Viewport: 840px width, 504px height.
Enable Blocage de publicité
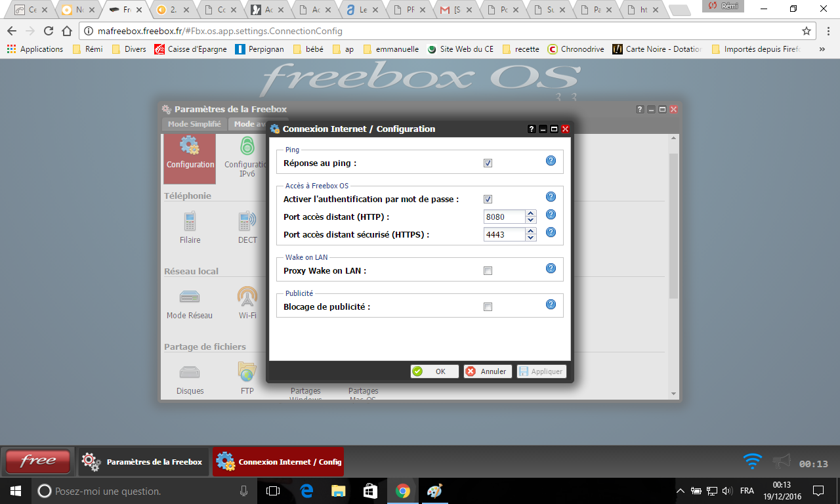[488, 306]
